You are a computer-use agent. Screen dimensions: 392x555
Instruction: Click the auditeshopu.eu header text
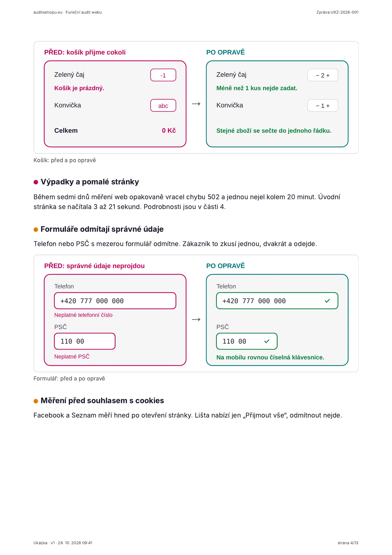pyautogui.click(x=48, y=12)
